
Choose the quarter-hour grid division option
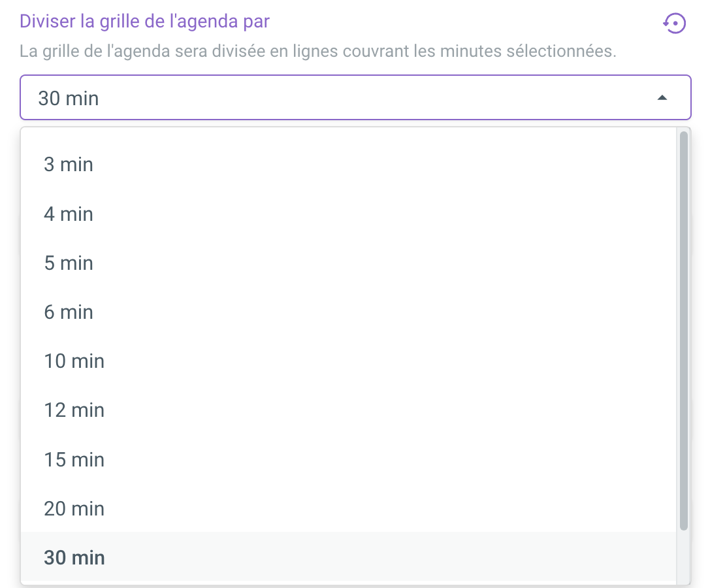pos(74,459)
